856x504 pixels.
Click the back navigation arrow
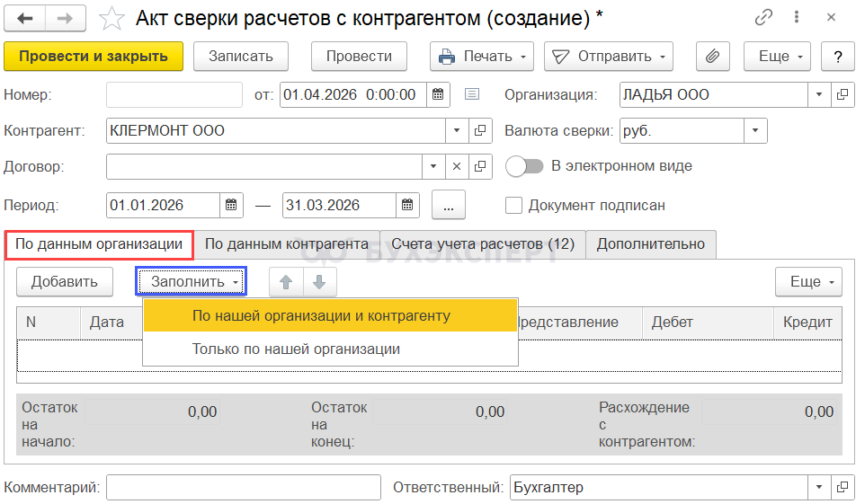pos(25,18)
